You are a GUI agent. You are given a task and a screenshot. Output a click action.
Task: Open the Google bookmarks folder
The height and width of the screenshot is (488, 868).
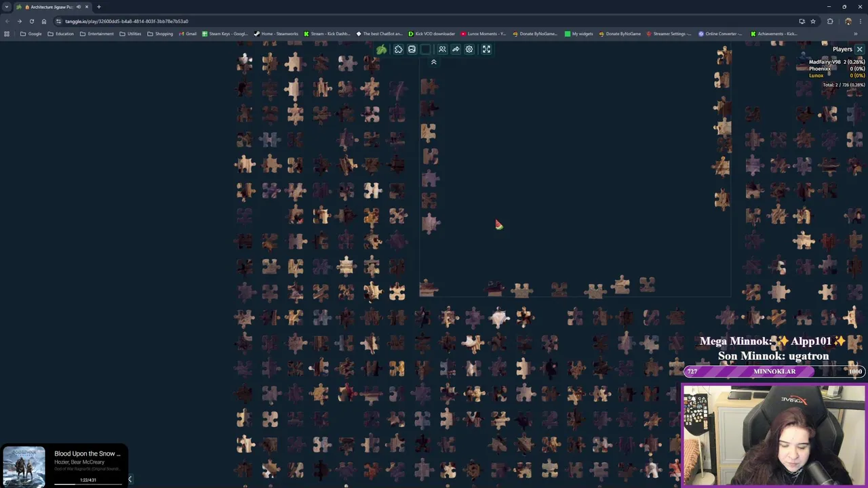(x=31, y=34)
